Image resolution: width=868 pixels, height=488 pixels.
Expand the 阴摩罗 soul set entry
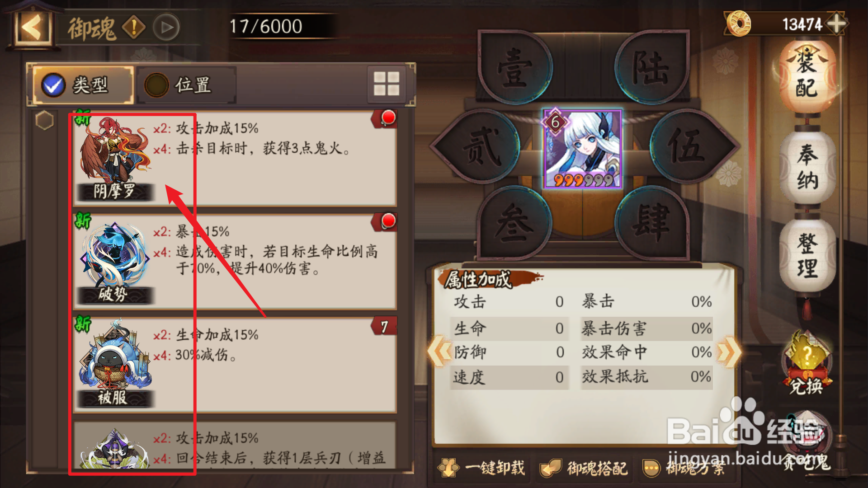pos(235,158)
